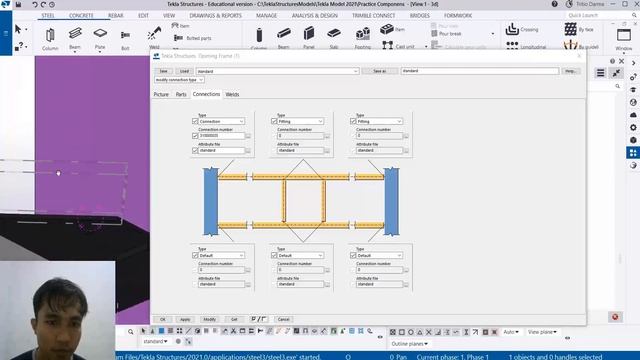Click the Save as button

380,71
